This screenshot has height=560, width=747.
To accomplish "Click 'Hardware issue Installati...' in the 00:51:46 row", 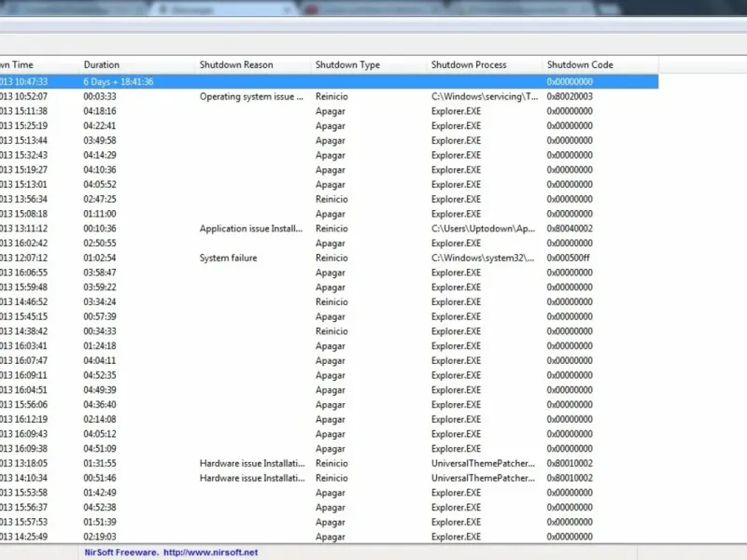I will pos(252,478).
